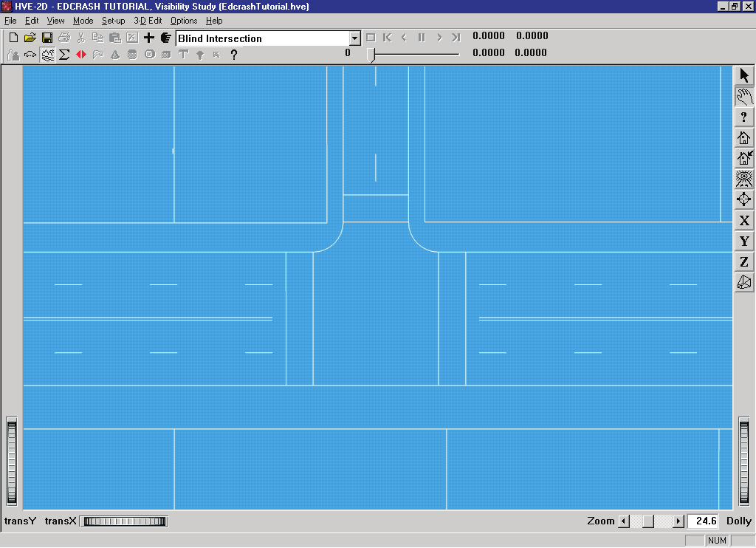Toggle the Z axis view button

point(744,262)
